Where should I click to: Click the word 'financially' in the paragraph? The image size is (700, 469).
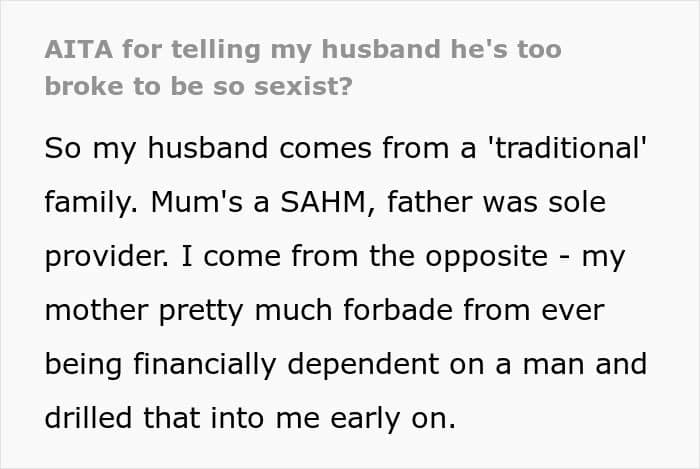(x=204, y=365)
